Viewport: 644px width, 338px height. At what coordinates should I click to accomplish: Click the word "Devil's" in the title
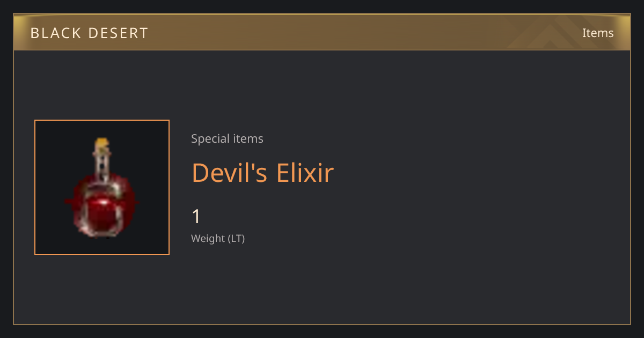tap(231, 173)
